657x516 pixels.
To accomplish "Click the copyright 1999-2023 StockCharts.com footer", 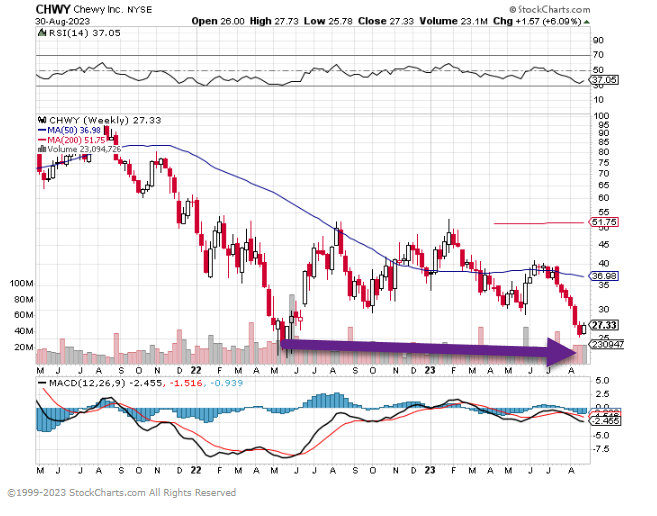I will (122, 493).
